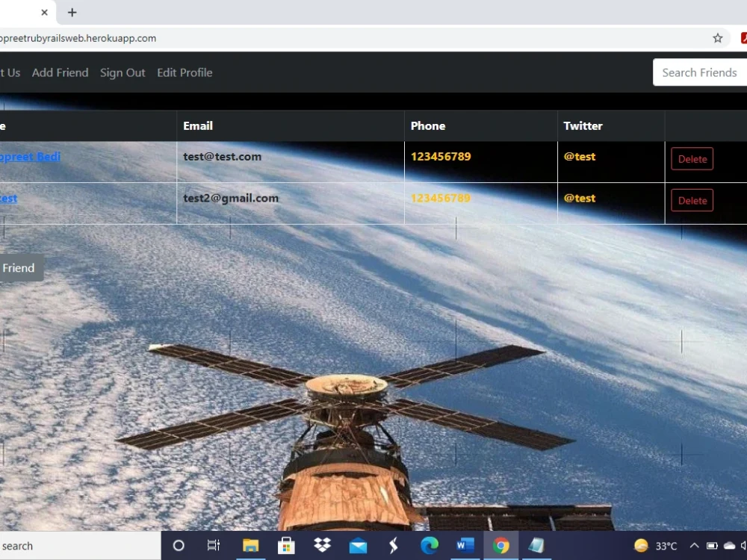Open Dropbox from the taskbar
Viewport: 747px width, 560px height.
[x=323, y=545]
